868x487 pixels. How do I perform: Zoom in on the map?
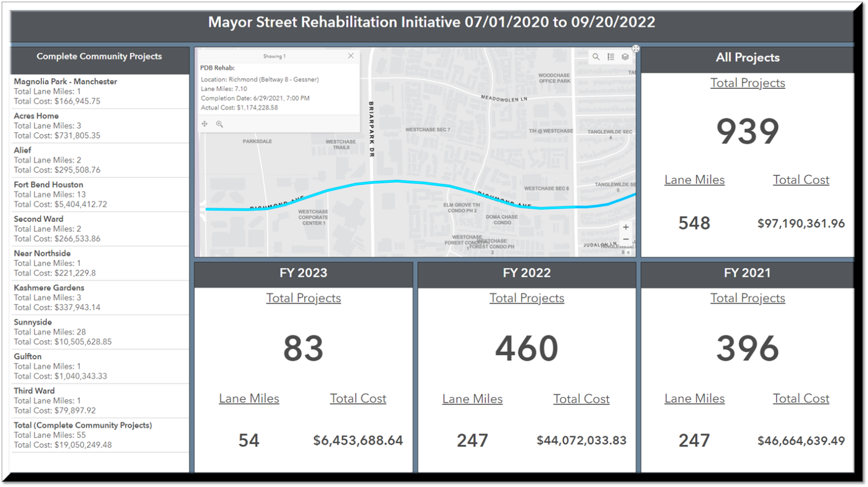(x=626, y=226)
